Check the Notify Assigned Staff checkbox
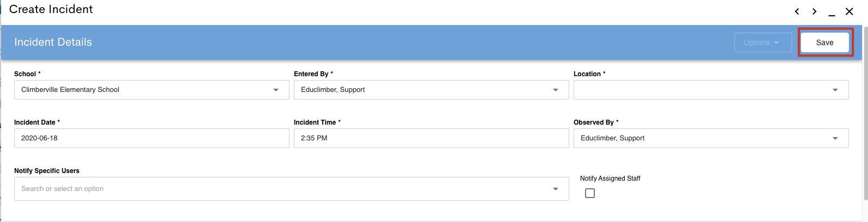This screenshot has height=222, width=868. point(590,193)
